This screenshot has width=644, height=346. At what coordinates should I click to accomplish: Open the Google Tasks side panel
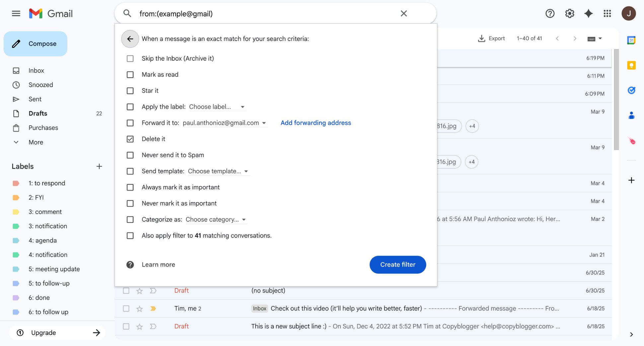[x=631, y=90]
